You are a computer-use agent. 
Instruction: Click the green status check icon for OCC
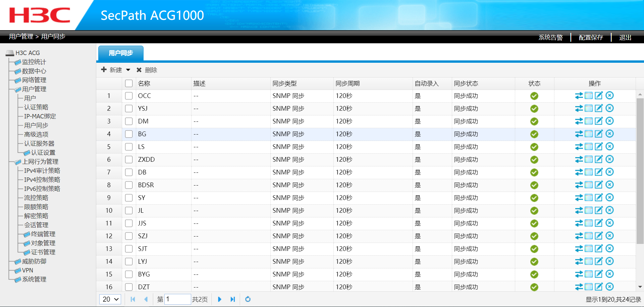534,96
